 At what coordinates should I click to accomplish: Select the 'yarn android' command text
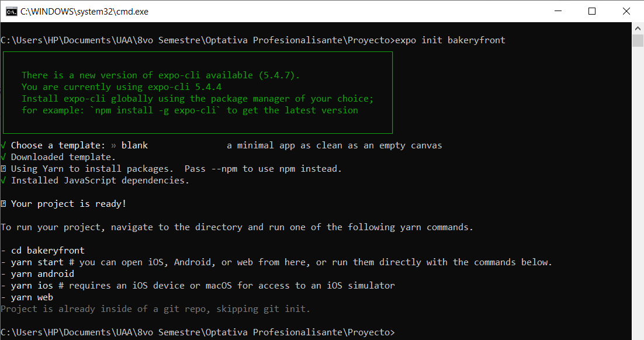pyautogui.click(x=42, y=273)
